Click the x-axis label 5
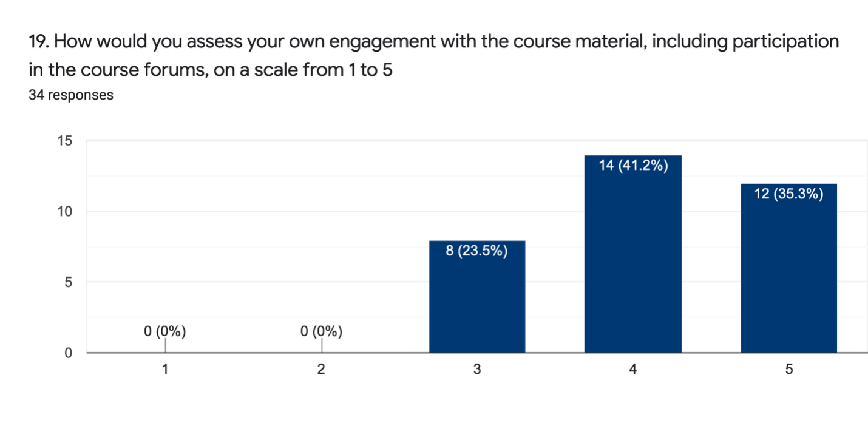Image resolution: width=868 pixels, height=443 pixels. coord(788,370)
